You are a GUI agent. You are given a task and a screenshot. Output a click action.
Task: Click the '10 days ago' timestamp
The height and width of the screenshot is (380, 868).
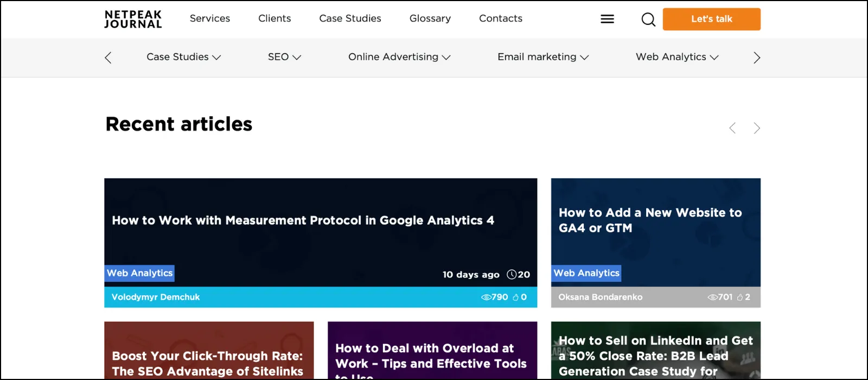(x=471, y=275)
